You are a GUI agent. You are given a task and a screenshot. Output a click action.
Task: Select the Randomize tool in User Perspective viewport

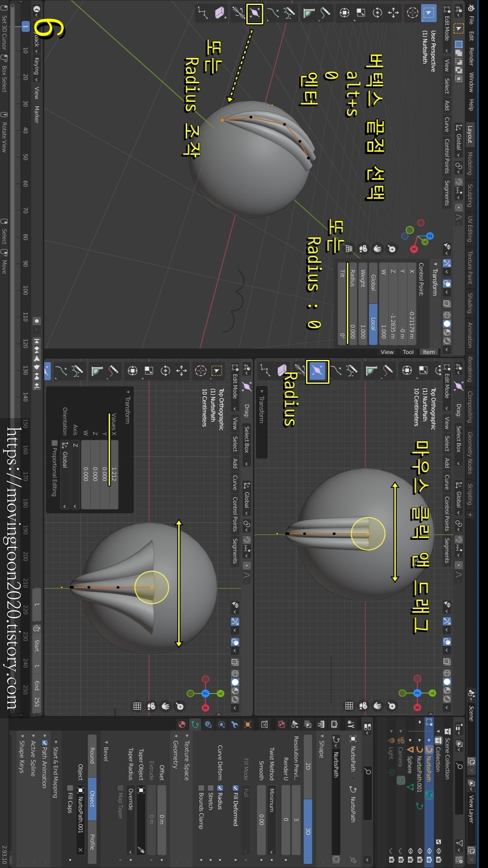click(x=202, y=13)
